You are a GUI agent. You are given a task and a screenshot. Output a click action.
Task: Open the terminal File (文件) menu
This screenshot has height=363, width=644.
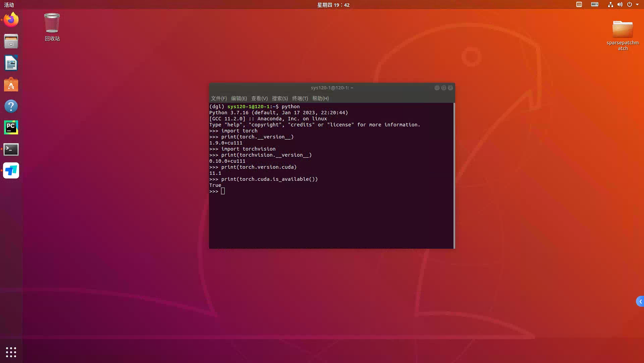(x=219, y=98)
